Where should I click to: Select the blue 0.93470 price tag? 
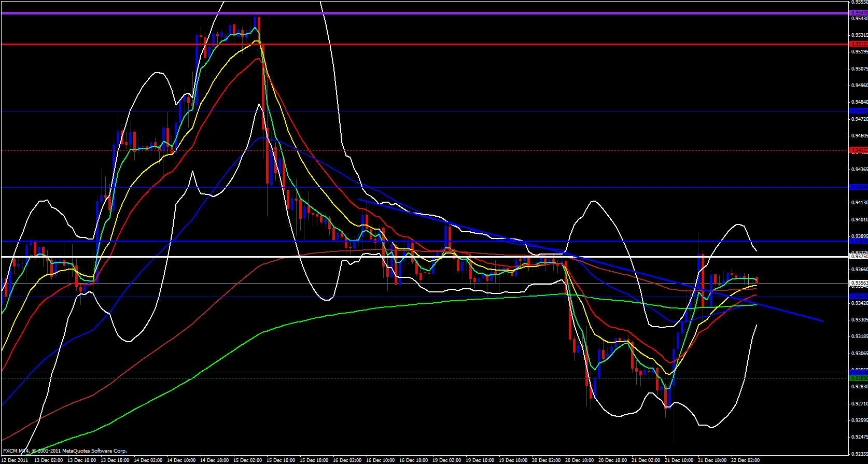point(858,297)
